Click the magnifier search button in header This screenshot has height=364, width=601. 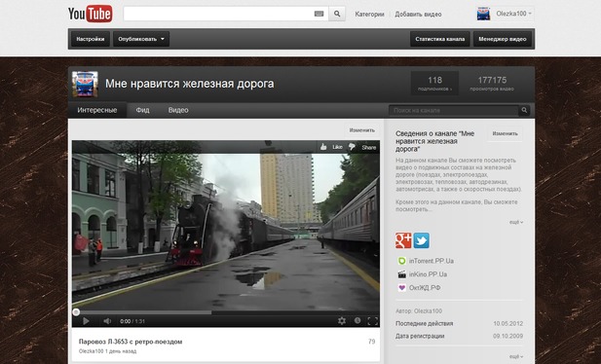(337, 14)
